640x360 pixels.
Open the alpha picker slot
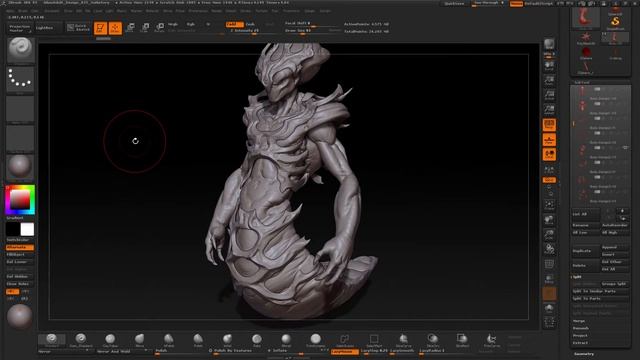[20, 108]
